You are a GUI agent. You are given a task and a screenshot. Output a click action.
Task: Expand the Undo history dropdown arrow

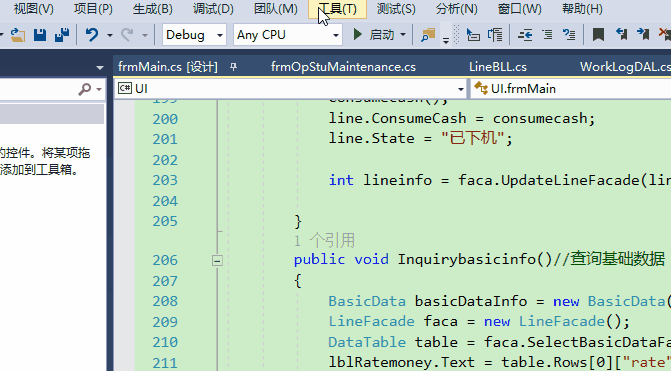pos(110,35)
